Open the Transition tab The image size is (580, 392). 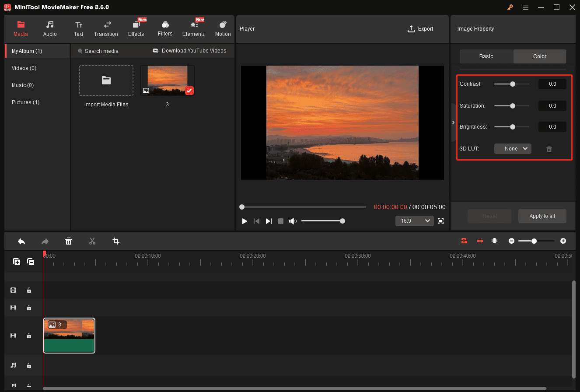(106, 29)
